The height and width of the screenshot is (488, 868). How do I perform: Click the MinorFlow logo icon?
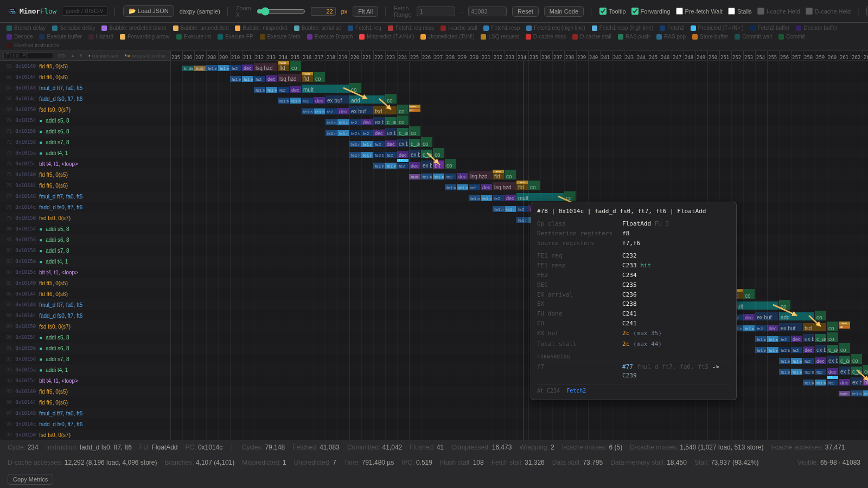pyautogui.click(x=12, y=11)
